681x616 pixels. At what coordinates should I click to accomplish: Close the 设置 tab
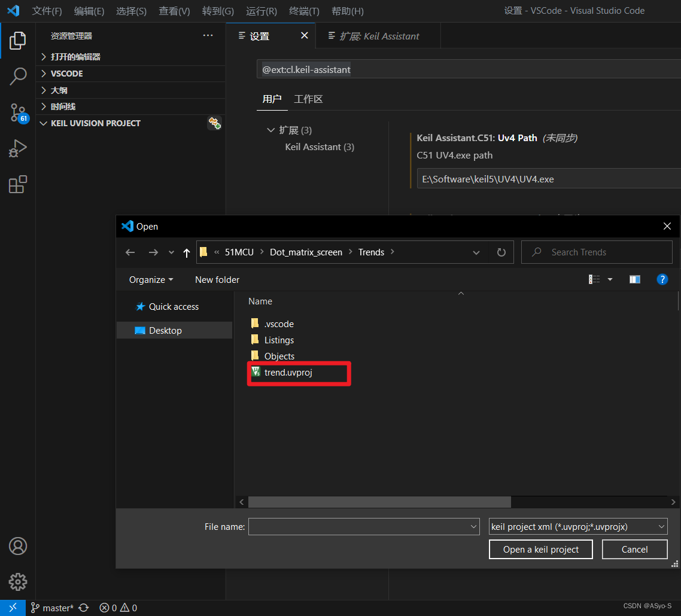tap(305, 35)
